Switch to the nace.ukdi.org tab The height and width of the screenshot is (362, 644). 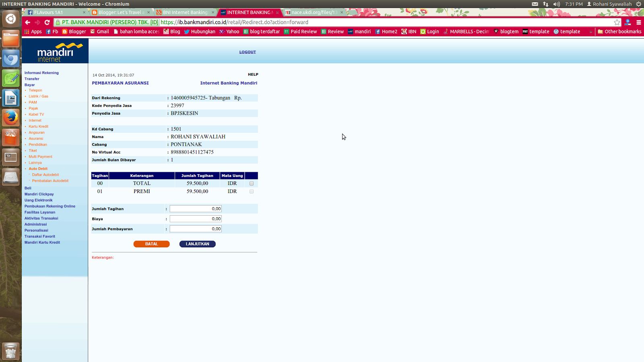click(314, 12)
